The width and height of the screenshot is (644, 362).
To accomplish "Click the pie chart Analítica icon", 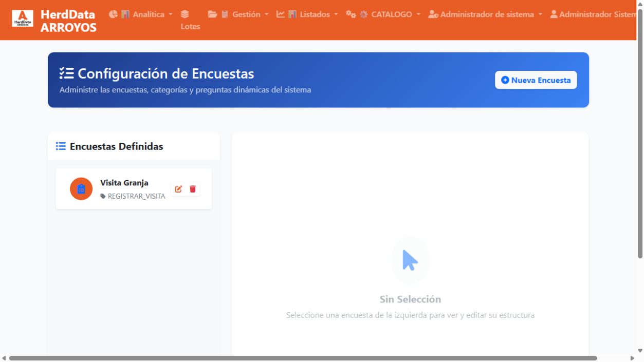I will point(113,14).
